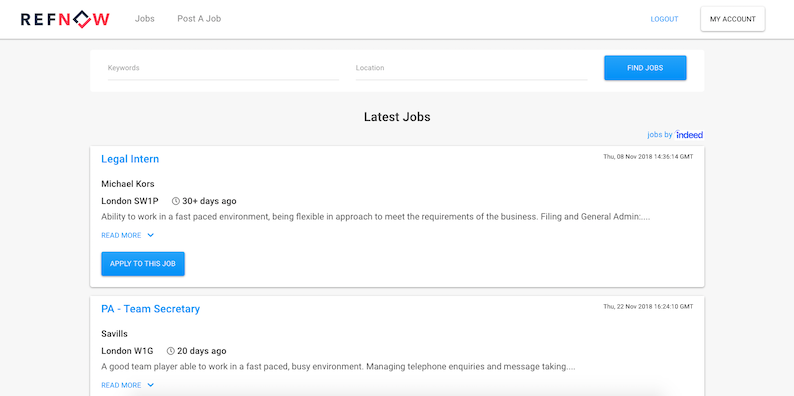Open the PA - Team Secretary job title

(150, 309)
